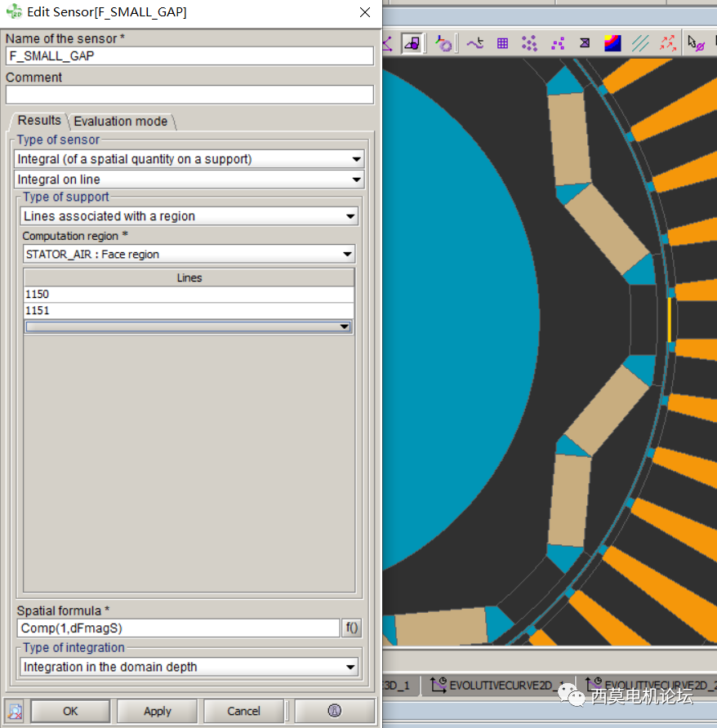Click the color shading isovalues icon

point(612,43)
